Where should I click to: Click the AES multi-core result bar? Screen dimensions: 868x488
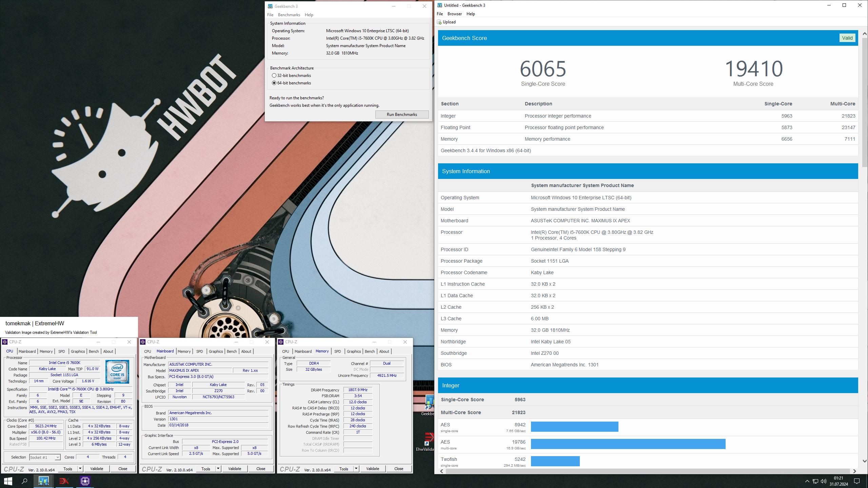(x=628, y=444)
